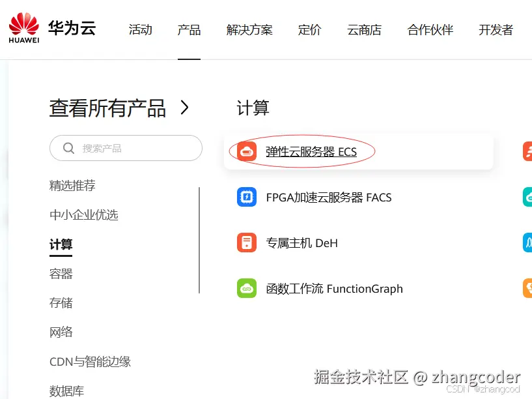
Task: Open the 活动 menu
Action: pyautogui.click(x=140, y=30)
